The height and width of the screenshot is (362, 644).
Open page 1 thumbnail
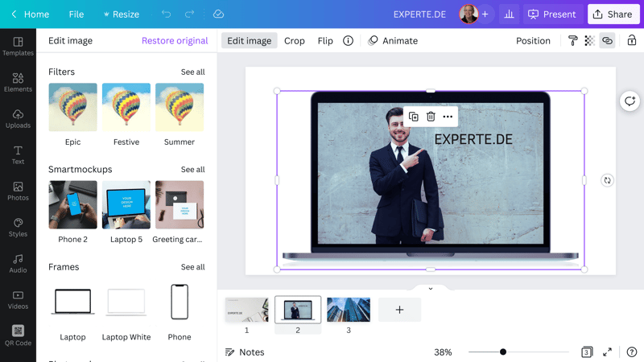[x=247, y=310]
